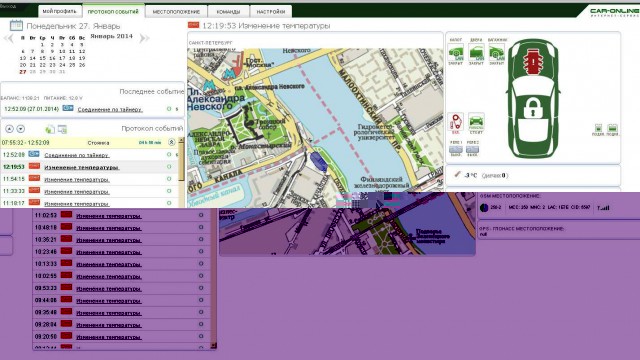The image size is (640, 360).
Task: Click the green car motion status icon
Action: coord(476,122)
